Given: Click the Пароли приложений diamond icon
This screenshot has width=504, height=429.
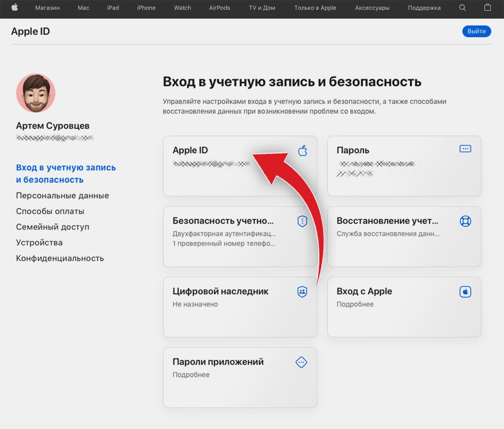Looking at the screenshot, I should click(302, 362).
